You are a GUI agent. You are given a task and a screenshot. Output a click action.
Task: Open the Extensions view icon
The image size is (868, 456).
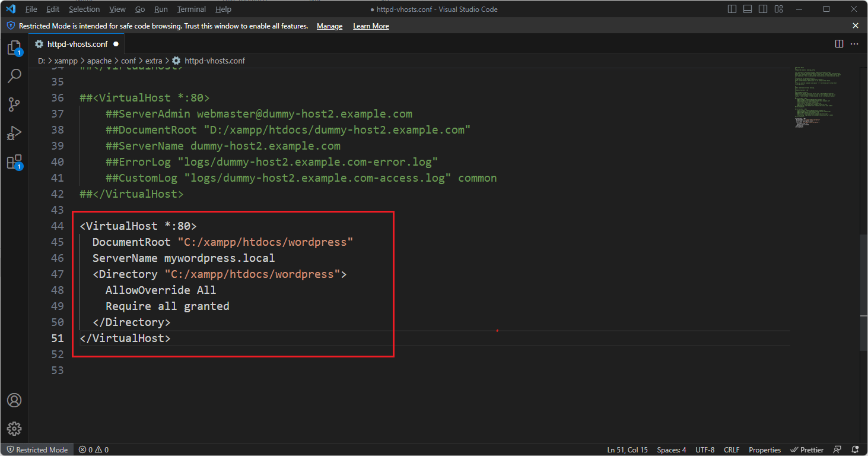[14, 161]
